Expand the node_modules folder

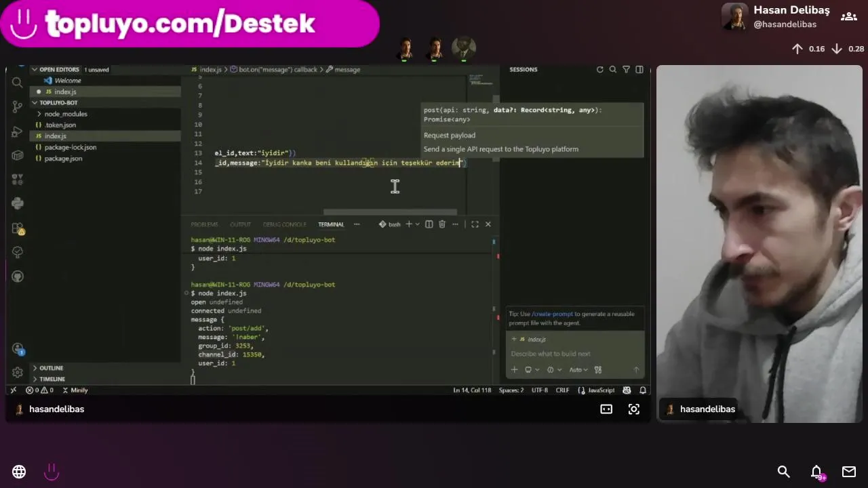point(65,114)
